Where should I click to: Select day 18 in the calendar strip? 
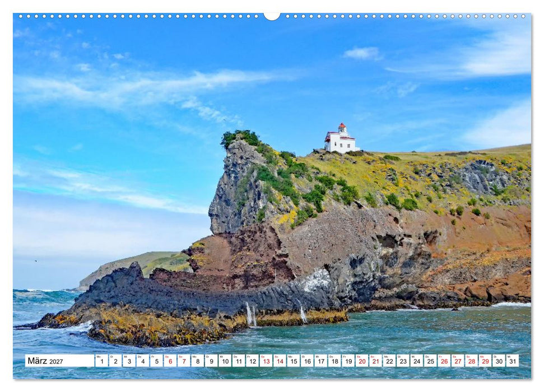point(334,361)
